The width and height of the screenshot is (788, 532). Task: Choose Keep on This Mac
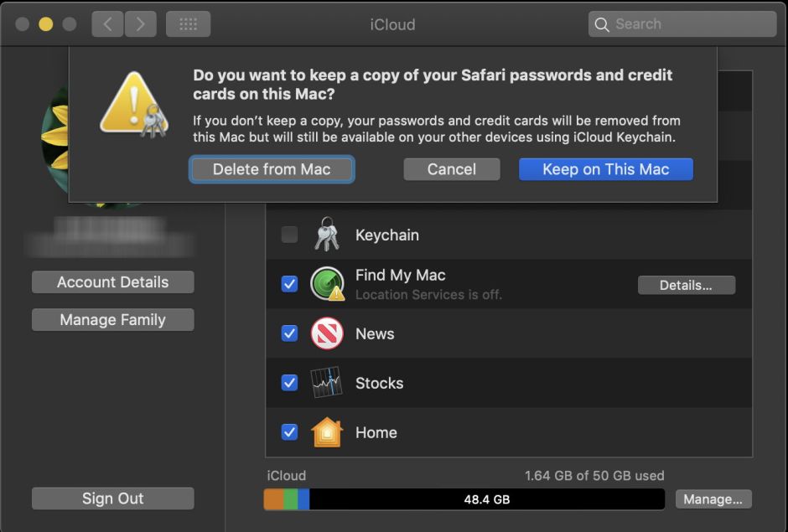(605, 169)
